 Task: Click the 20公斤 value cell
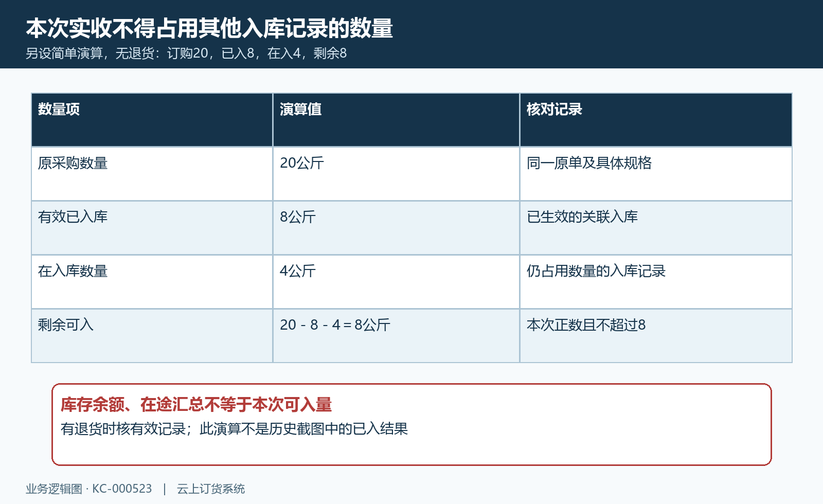pyautogui.click(x=396, y=174)
